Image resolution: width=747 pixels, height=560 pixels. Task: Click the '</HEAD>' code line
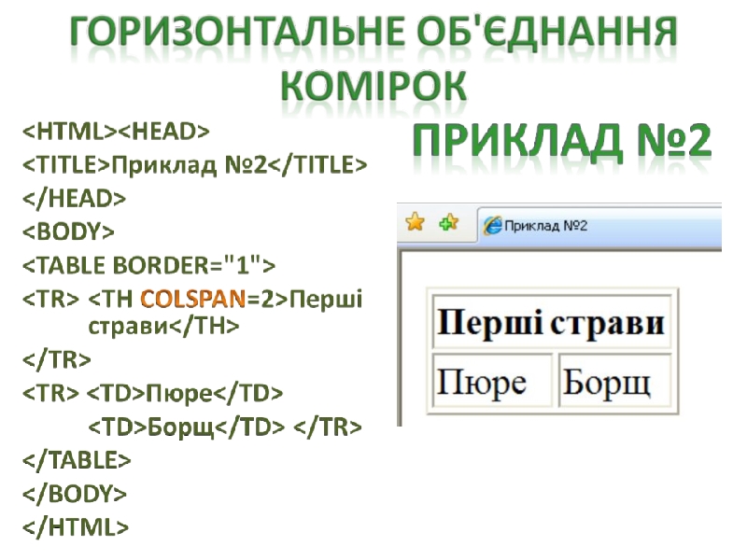click(75, 199)
